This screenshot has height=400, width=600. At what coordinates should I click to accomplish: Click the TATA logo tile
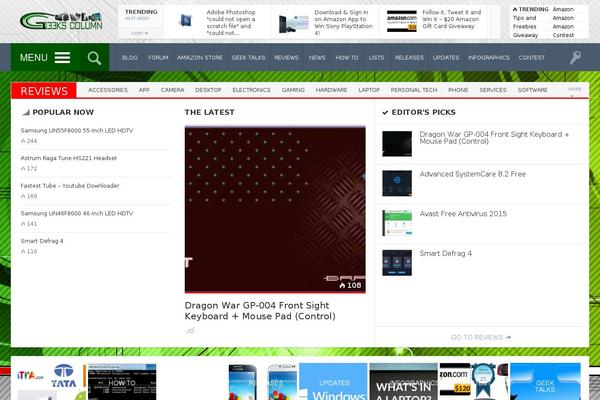(64, 376)
